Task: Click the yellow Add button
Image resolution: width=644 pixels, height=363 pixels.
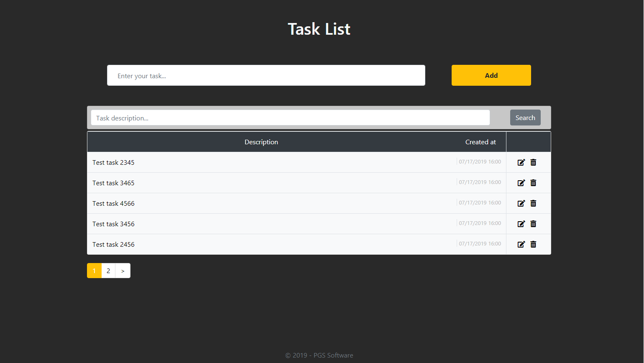Action: click(491, 75)
